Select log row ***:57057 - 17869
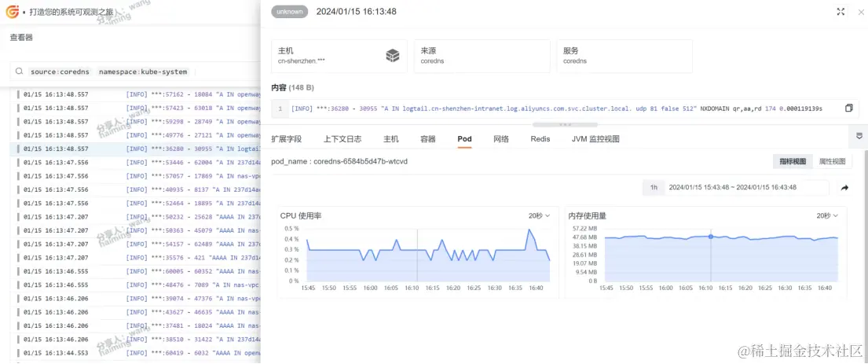 136,176
